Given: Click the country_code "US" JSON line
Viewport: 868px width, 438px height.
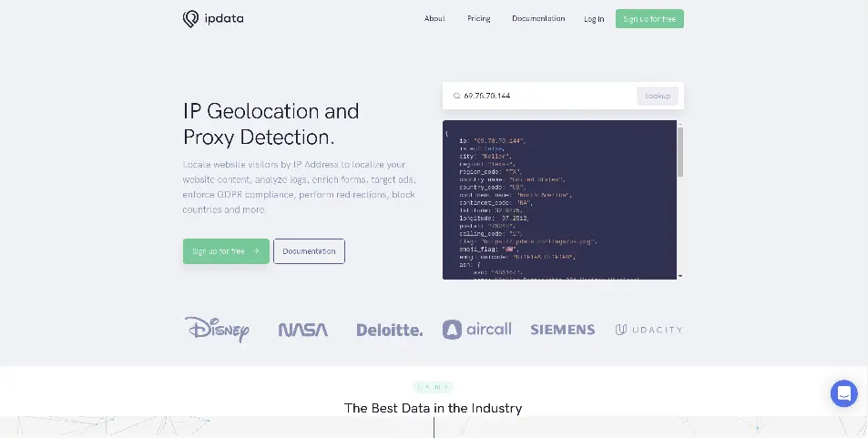Looking at the screenshot, I should 492,188.
